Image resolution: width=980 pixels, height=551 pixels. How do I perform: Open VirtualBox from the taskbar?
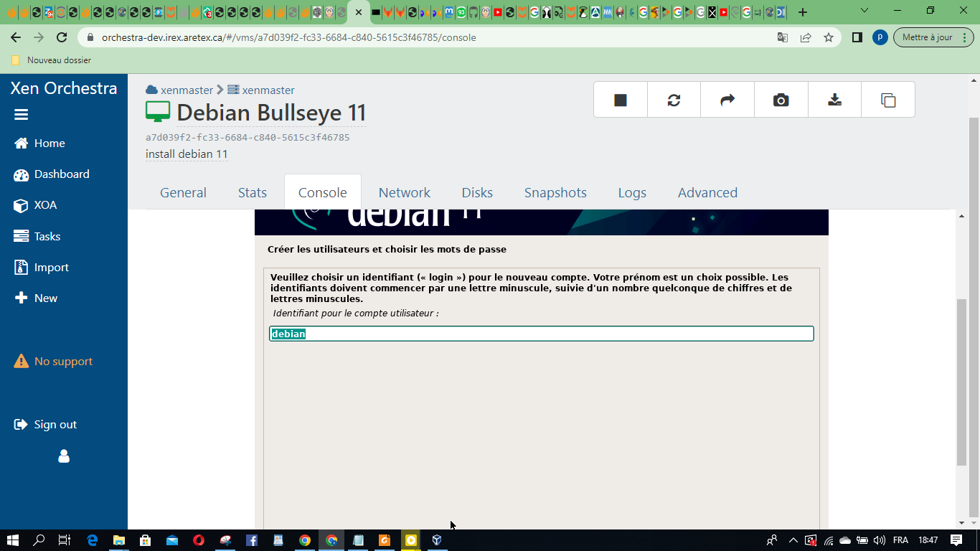click(436, 540)
